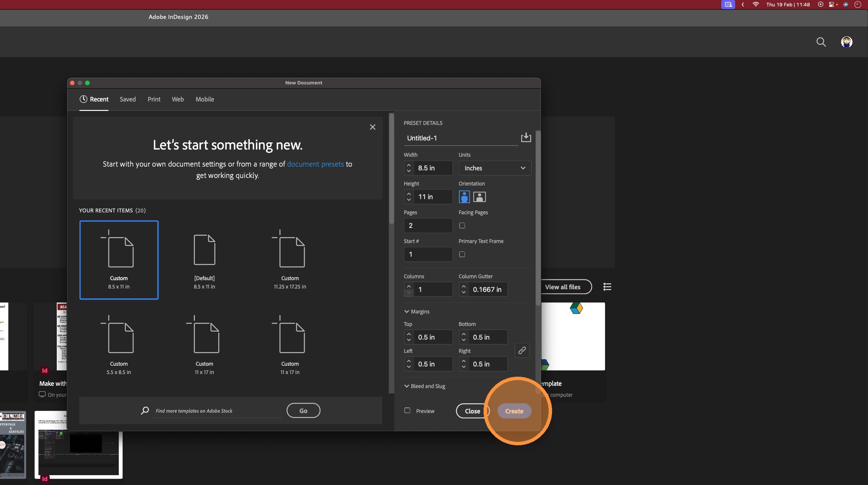Select the Custom 8.5 x 11 in preset
868x485 pixels.
click(119, 260)
